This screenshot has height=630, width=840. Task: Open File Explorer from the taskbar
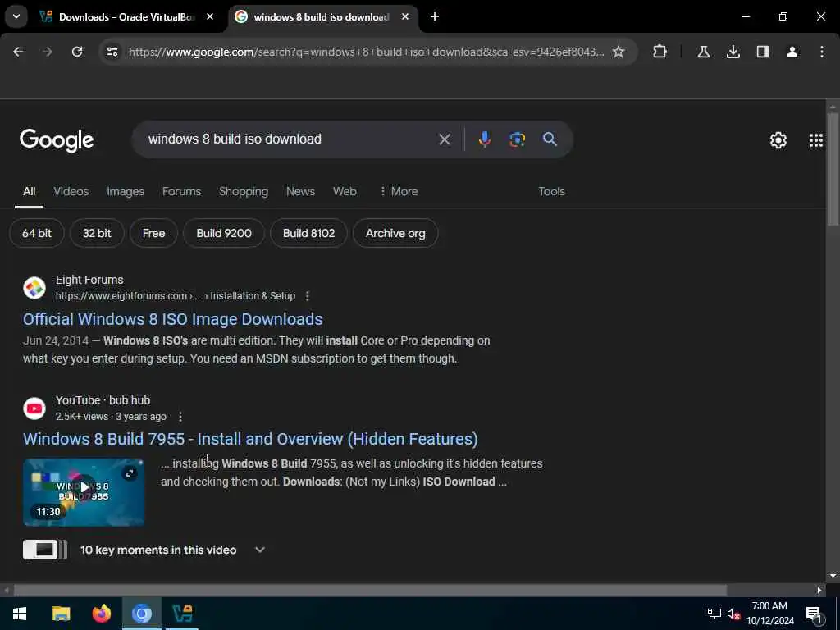(61, 614)
